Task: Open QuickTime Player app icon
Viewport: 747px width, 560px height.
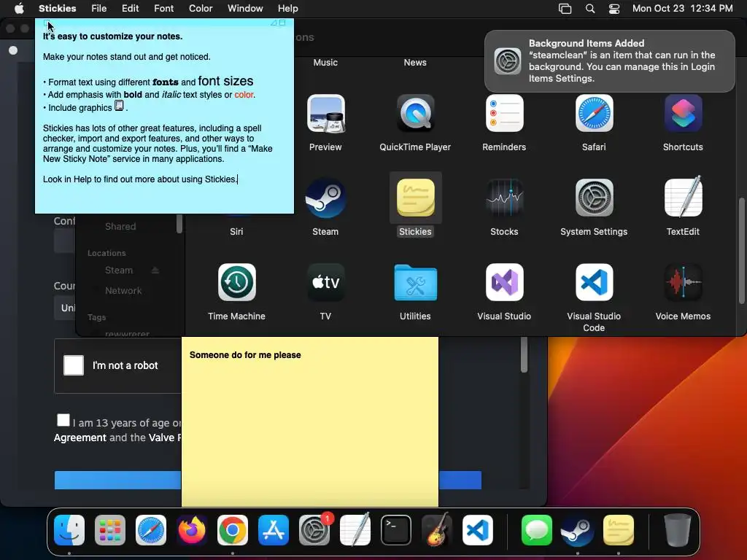Action: (x=415, y=113)
